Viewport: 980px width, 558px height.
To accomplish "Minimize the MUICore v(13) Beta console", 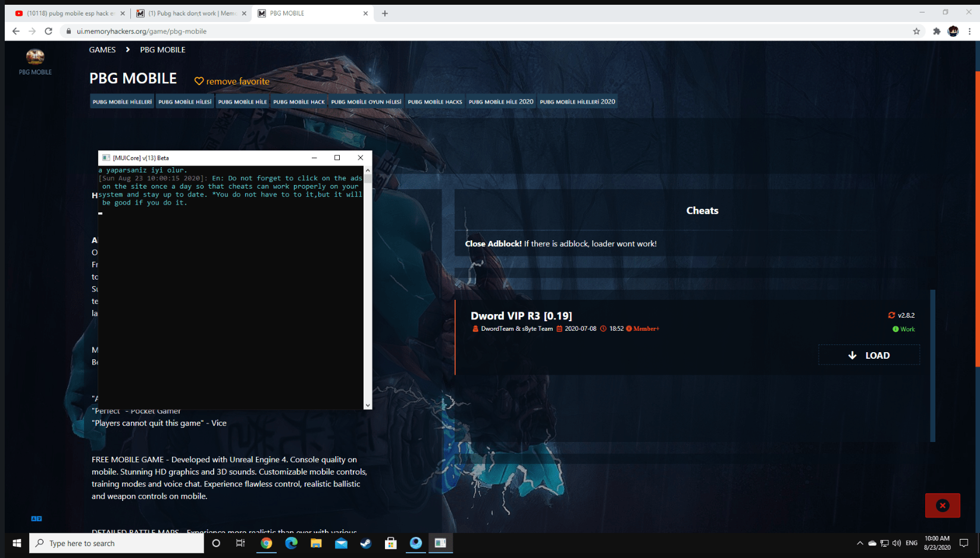I will coord(314,158).
